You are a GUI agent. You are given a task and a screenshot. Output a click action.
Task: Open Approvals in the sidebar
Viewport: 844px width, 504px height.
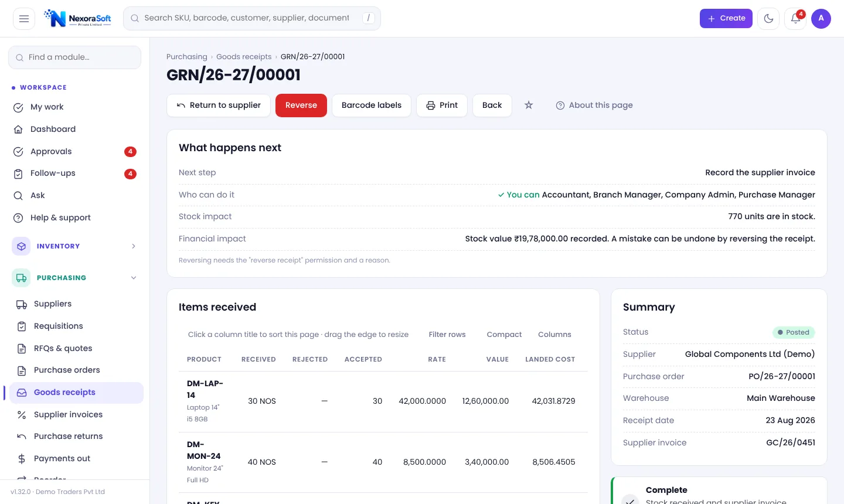[75, 152]
